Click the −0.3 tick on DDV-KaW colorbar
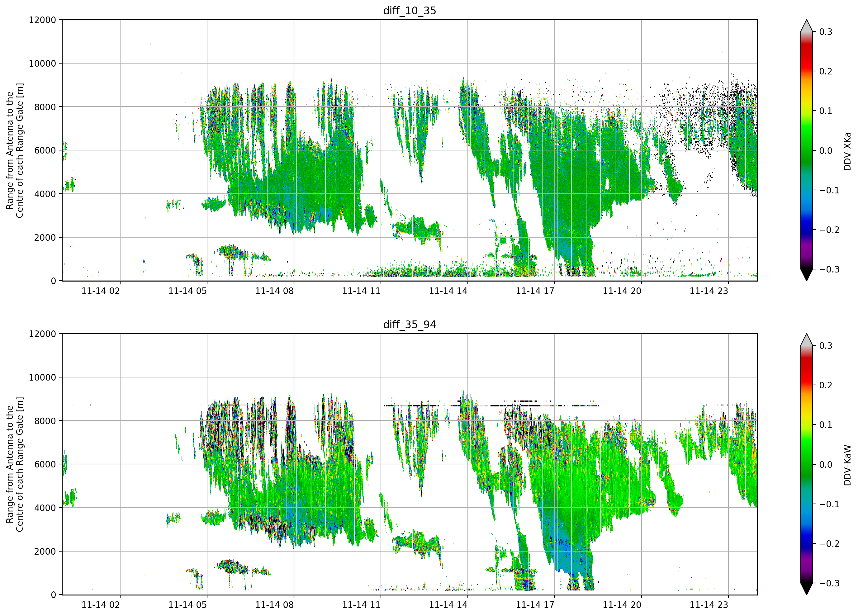This screenshot has height=616, width=858. [x=829, y=584]
